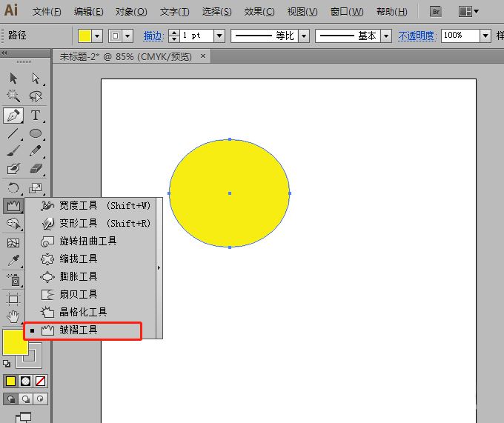Select the Selection tool black arrow
This screenshot has width=504, height=423.
point(13,78)
